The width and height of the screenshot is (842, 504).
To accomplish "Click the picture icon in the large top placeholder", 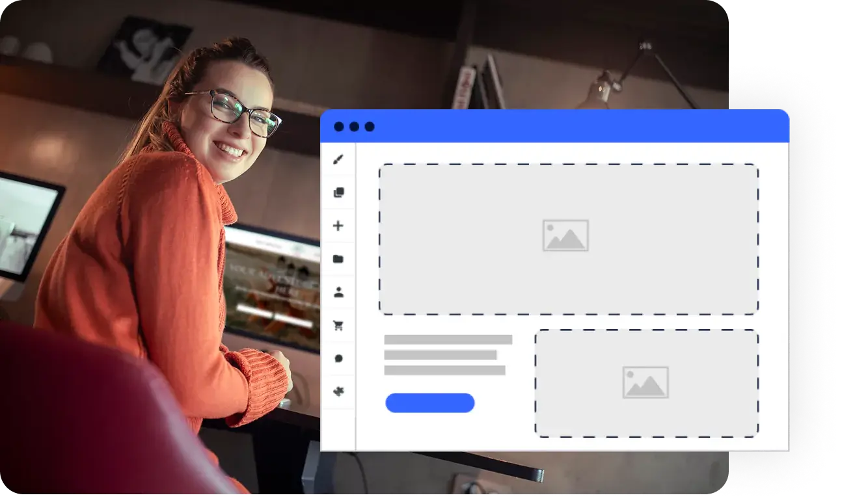I will pos(565,235).
